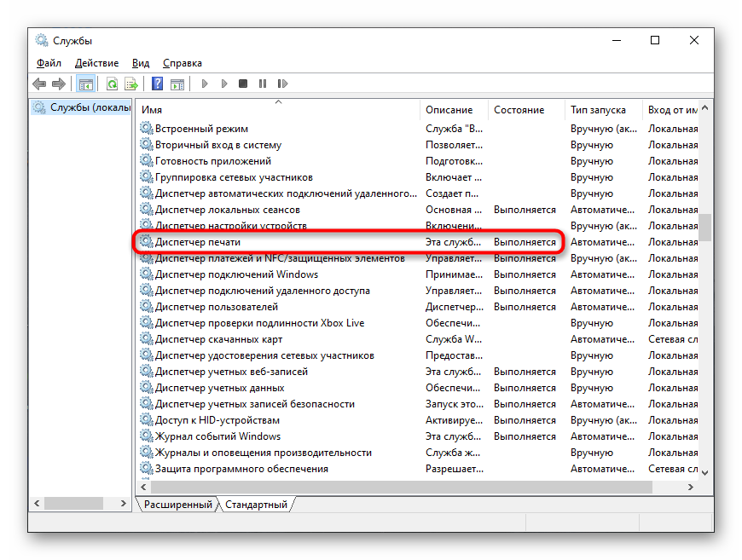
Task: Click the Refresh toolbar icon
Action: coord(112,84)
